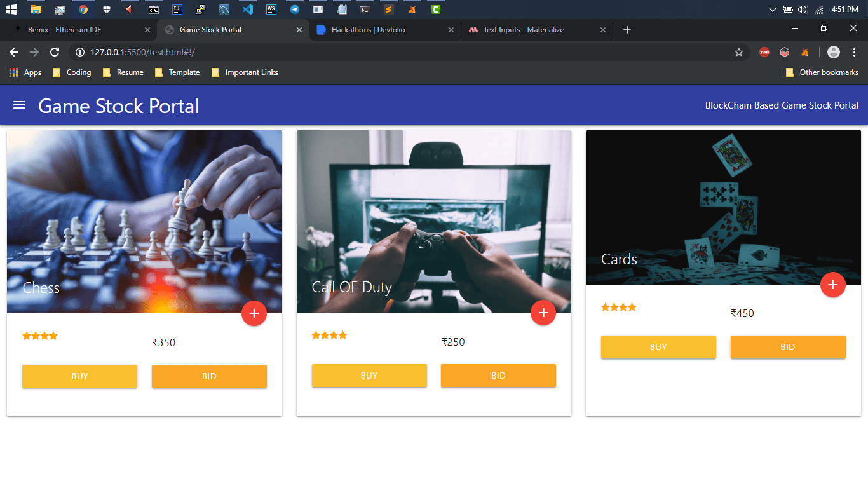
Task: Open the hexagon extension next to YAB
Action: pyautogui.click(x=785, y=52)
